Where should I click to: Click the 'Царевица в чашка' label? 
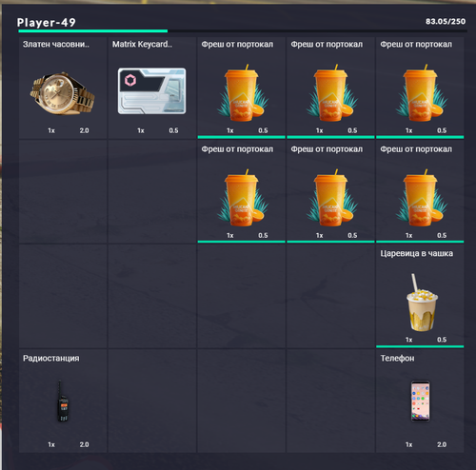point(417,253)
